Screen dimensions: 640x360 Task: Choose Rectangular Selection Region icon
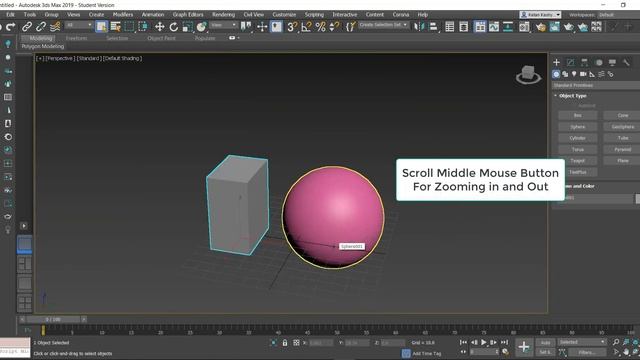[129, 27]
